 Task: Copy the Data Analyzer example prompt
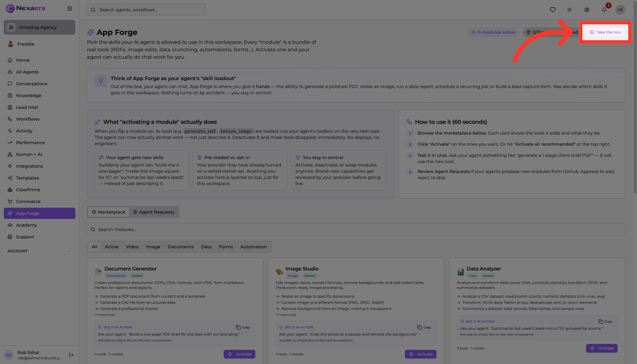(605, 321)
